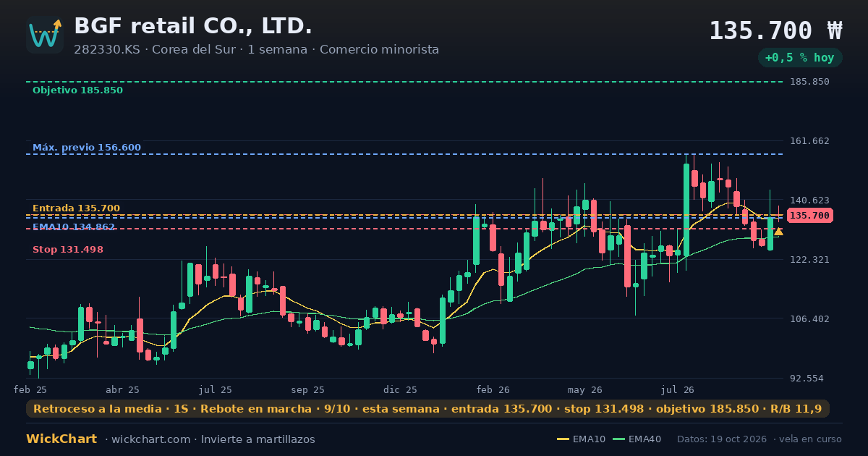Open the wickchart.com link
The image size is (868, 456).
click(151, 439)
